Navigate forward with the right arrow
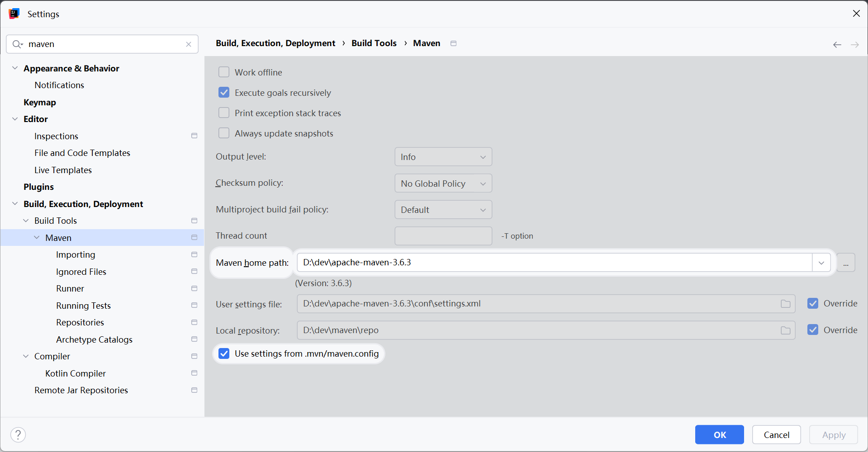 [855, 44]
